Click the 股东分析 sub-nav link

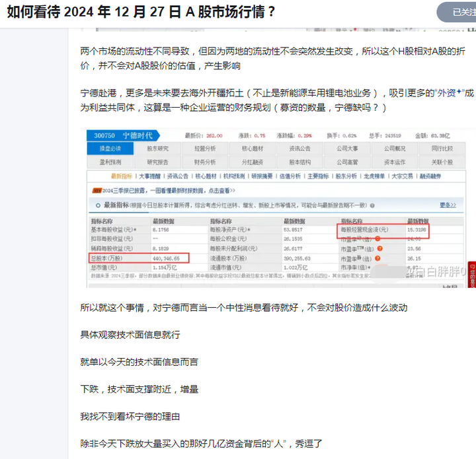pos(346,176)
